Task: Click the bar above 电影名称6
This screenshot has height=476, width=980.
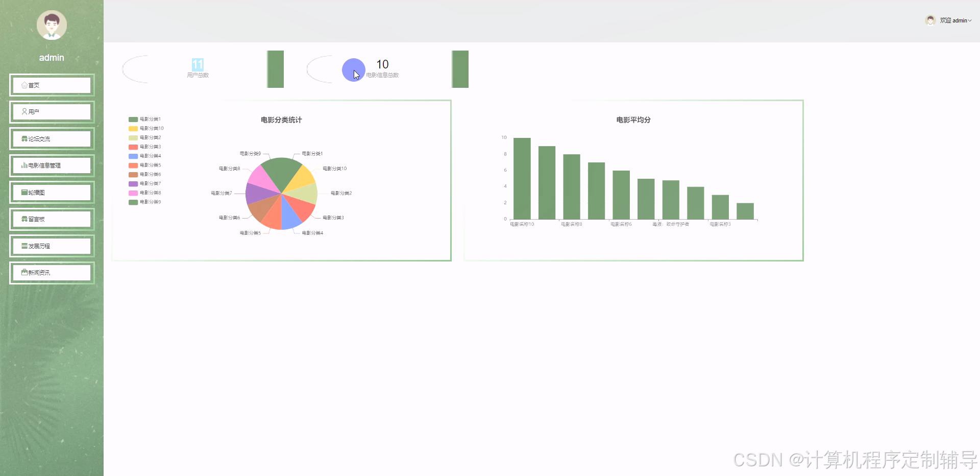Action: click(621, 195)
